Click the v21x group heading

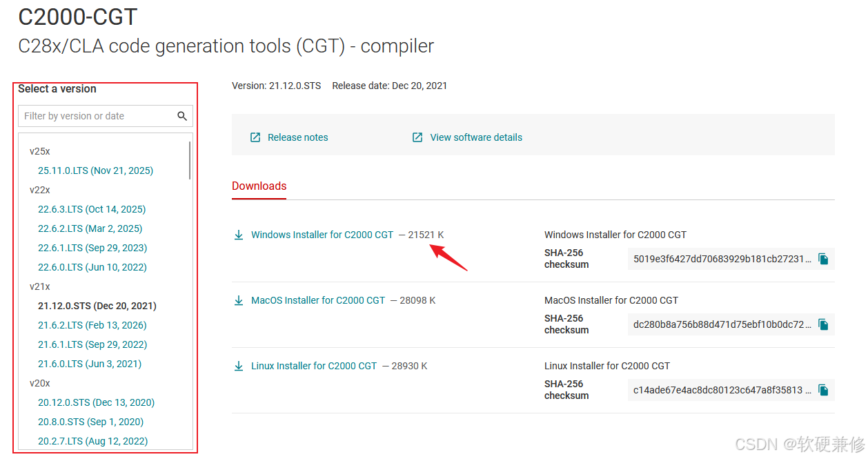[x=40, y=286]
